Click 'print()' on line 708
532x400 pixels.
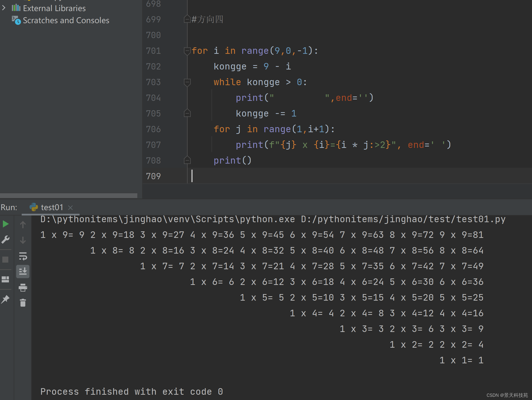click(x=233, y=160)
